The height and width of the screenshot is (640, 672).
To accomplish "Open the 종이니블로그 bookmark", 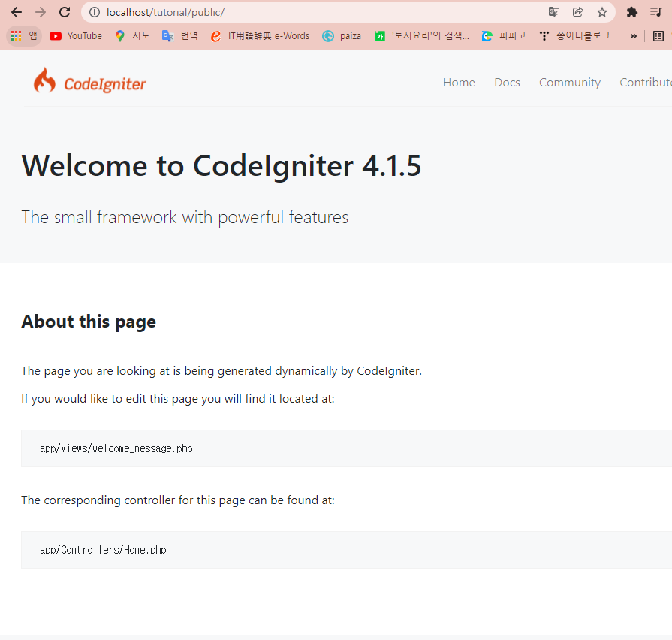I will [x=575, y=36].
